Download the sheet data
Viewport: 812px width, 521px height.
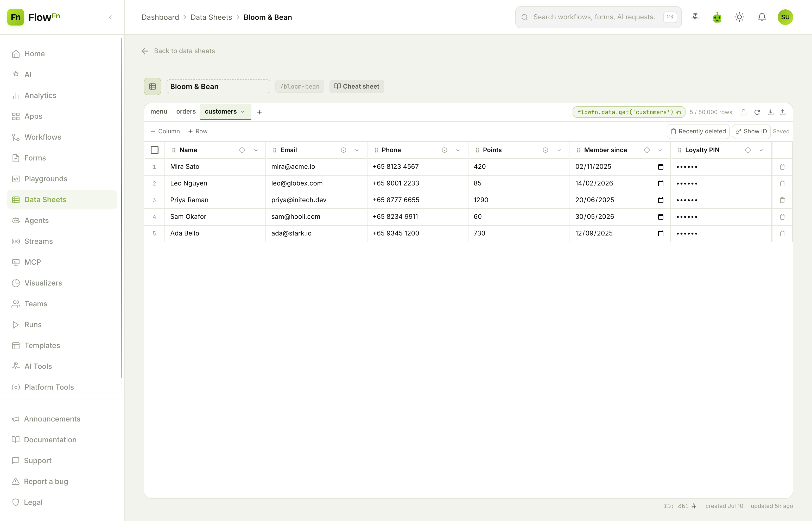pos(770,112)
